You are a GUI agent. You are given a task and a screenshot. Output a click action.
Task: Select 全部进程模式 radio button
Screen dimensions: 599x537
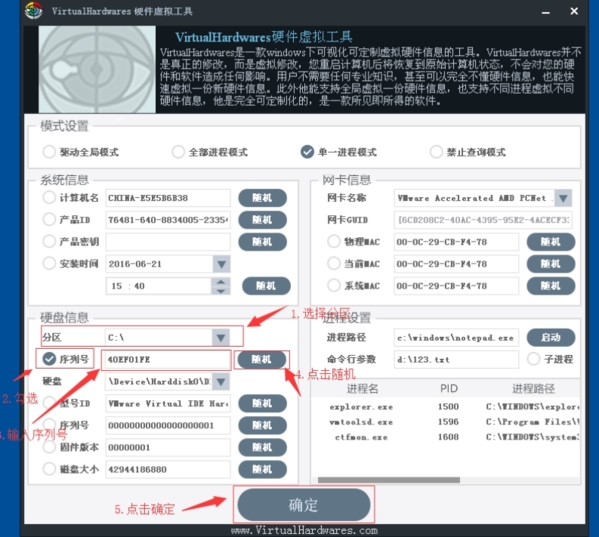point(178,152)
